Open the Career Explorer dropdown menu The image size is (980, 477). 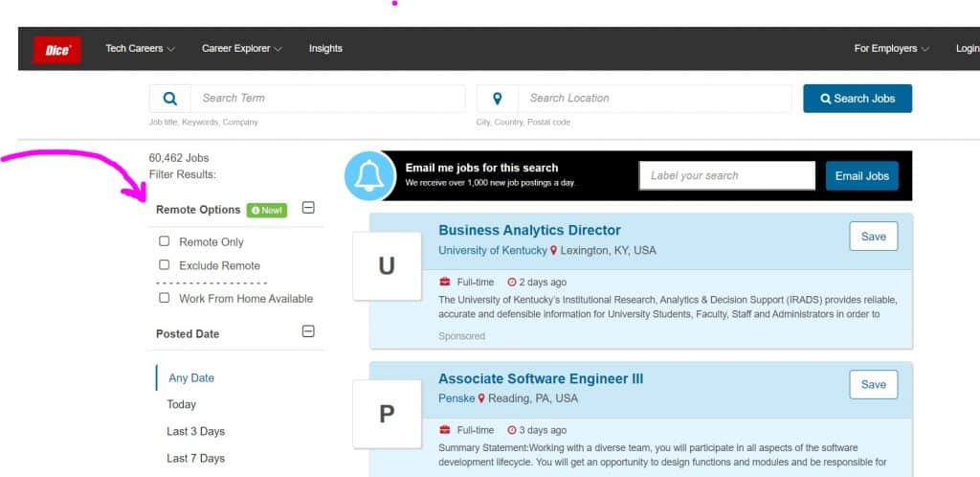(x=242, y=48)
